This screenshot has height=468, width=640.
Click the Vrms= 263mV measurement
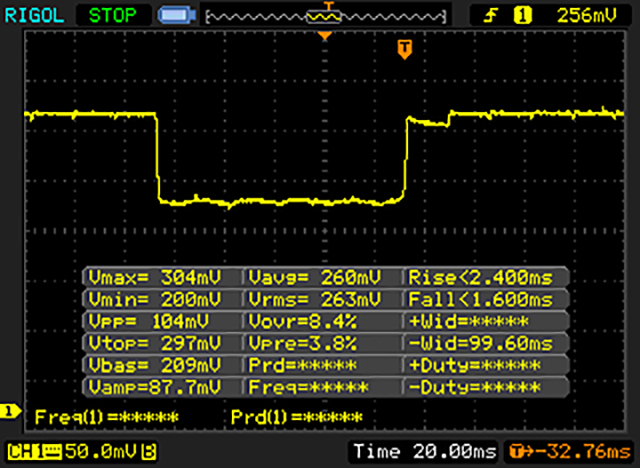tap(315, 300)
